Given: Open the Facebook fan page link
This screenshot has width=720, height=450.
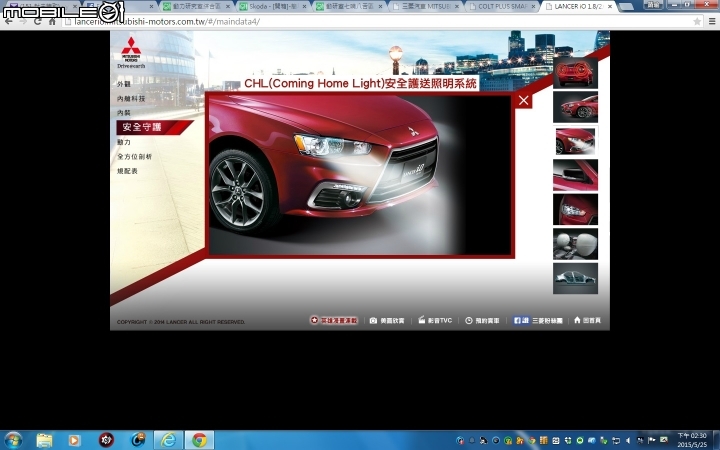Looking at the screenshot, I should coord(538,321).
